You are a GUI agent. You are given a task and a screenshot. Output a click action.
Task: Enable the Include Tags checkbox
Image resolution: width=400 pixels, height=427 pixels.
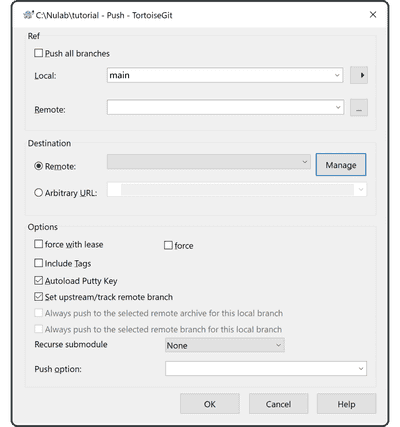pos(39,263)
